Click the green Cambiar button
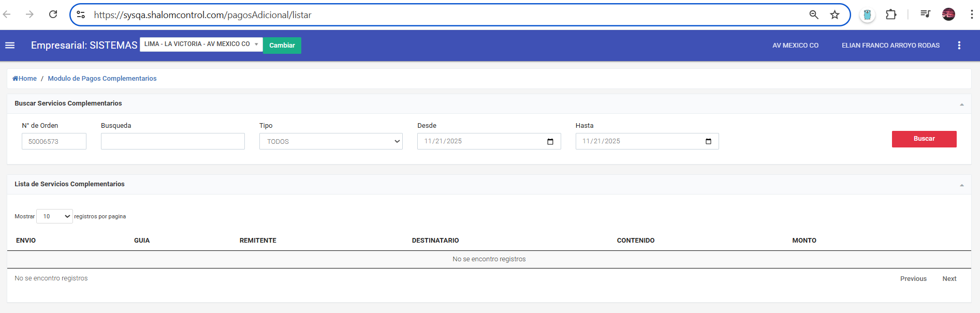 tap(282, 46)
